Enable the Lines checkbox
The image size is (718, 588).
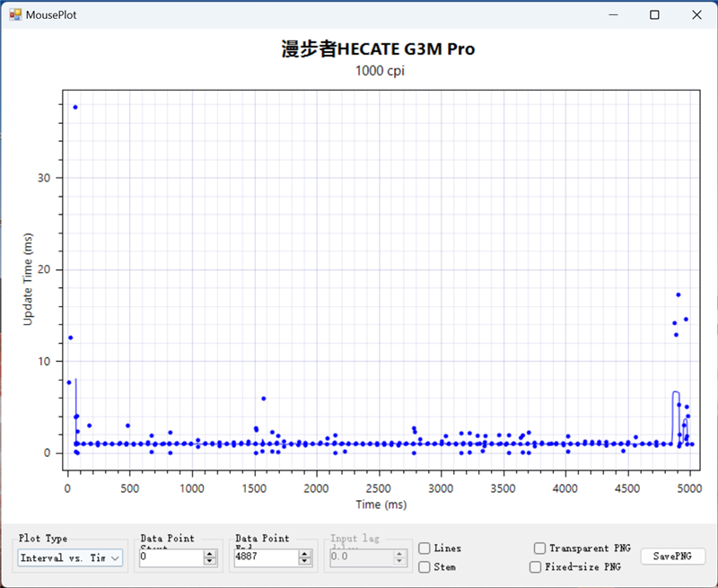(425, 549)
